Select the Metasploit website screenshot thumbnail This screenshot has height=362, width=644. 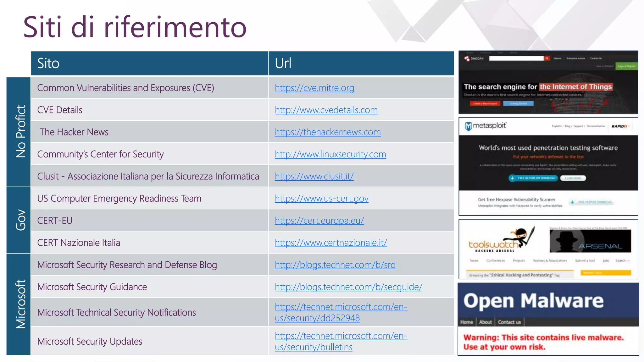click(548, 166)
